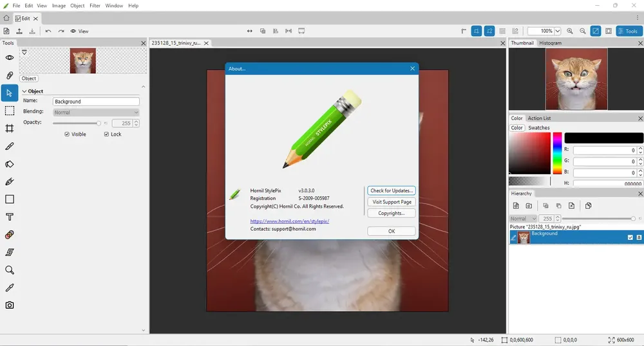Viewport: 644px width, 346px height.
Task: Open the Filter menu
Action: click(95, 6)
